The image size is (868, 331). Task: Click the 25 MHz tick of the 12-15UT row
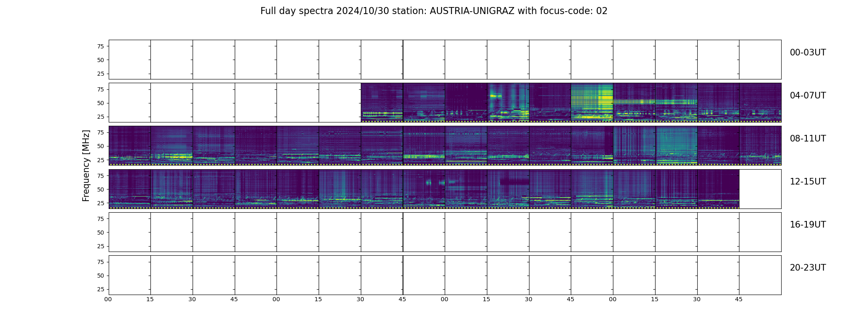[100, 203]
